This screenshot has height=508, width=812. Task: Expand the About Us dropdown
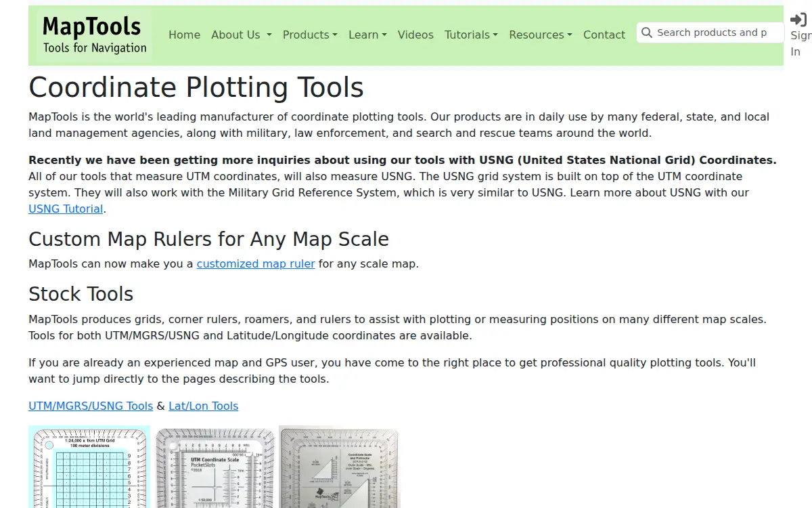coord(241,35)
